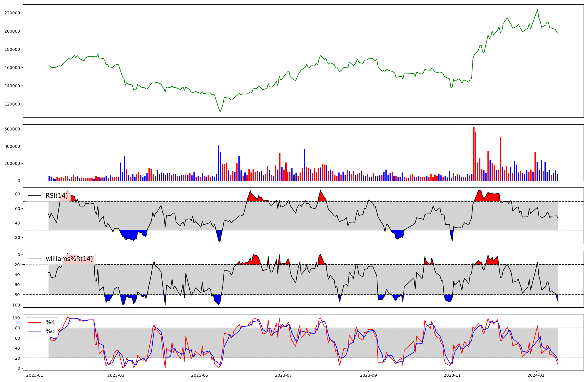
Task: Click the RSI(14) legend label
Action: [x=56, y=196]
